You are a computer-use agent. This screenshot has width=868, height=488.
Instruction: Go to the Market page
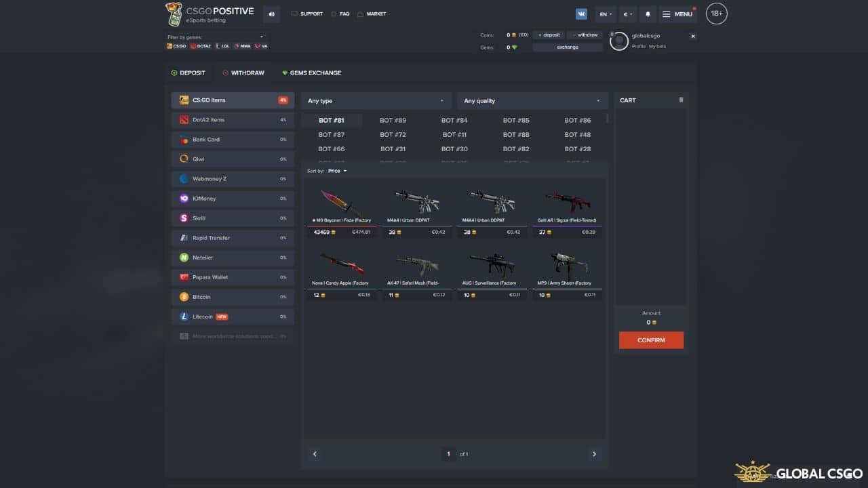coord(372,14)
